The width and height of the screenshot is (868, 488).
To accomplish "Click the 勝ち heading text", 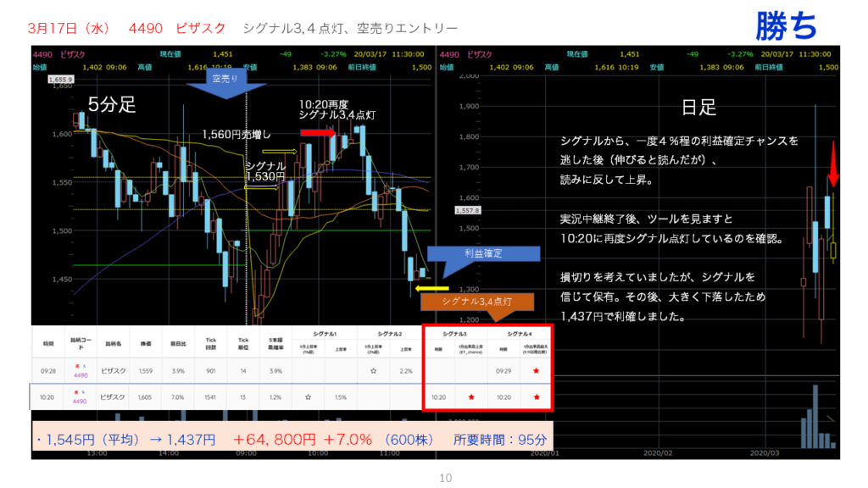I will click(x=786, y=26).
